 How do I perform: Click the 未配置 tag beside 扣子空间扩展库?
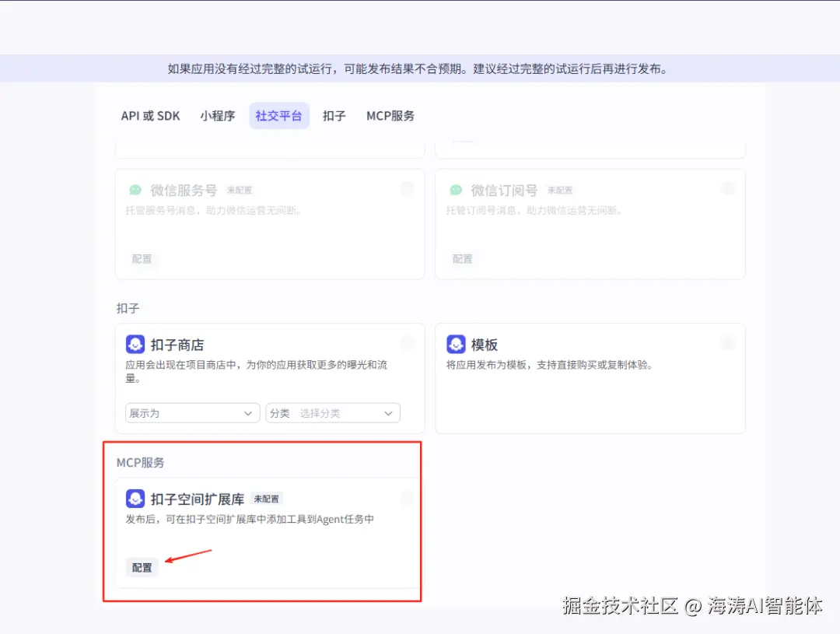266,499
